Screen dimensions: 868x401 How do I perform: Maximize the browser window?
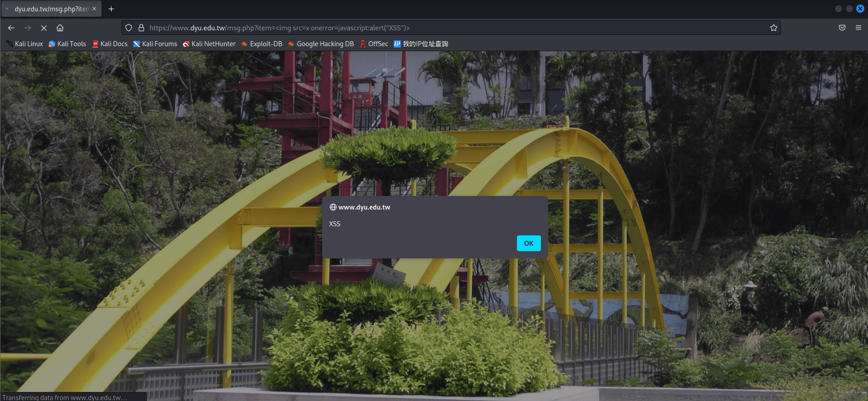click(x=849, y=9)
